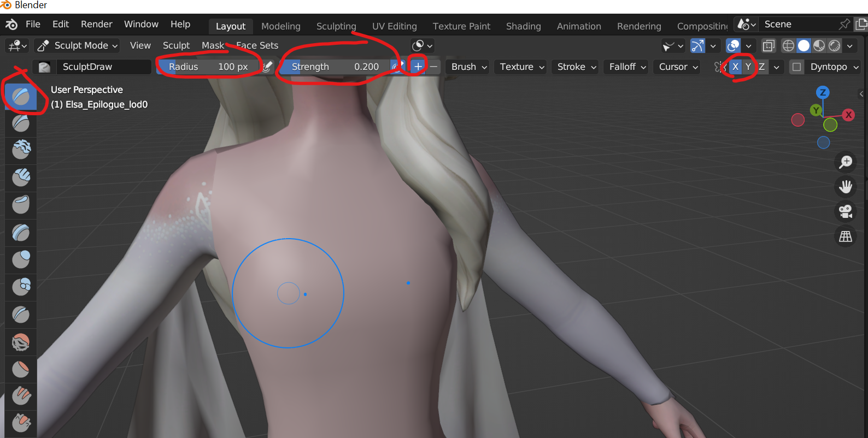Open the gizmo options dropdown arrow
Screen dimensions: 868x438
click(x=713, y=46)
